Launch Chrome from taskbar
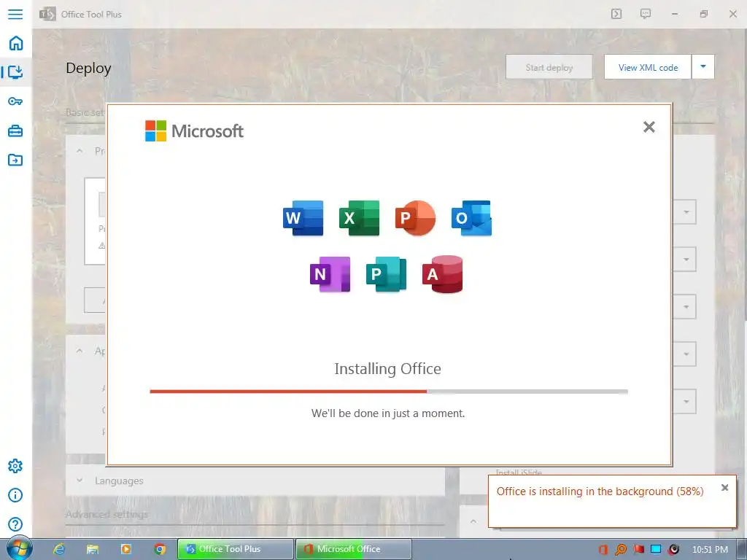The image size is (747, 560). 160,549
